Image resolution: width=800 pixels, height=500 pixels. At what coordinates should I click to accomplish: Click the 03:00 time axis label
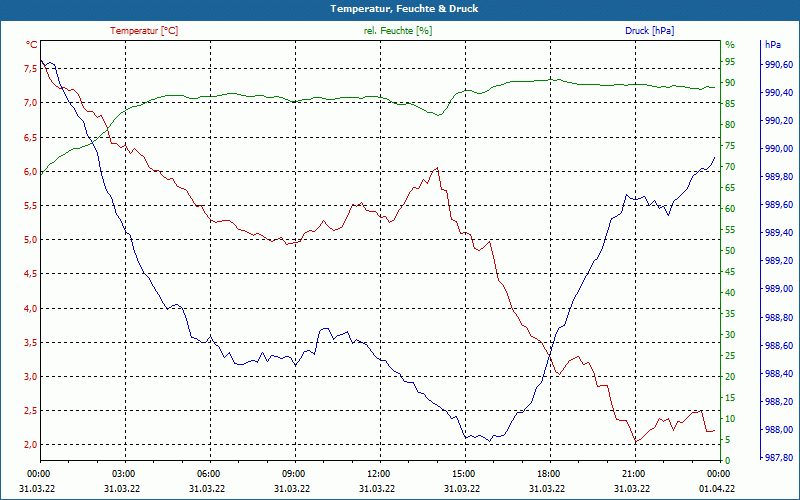tap(123, 473)
